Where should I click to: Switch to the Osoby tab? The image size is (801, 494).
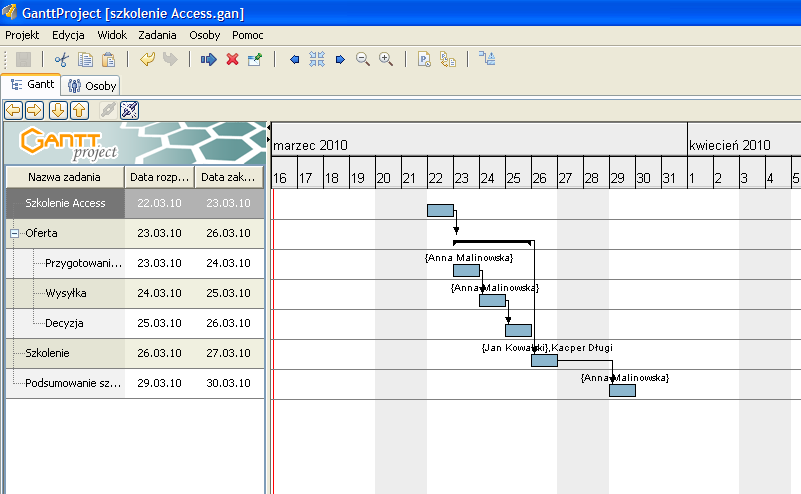tap(91, 86)
